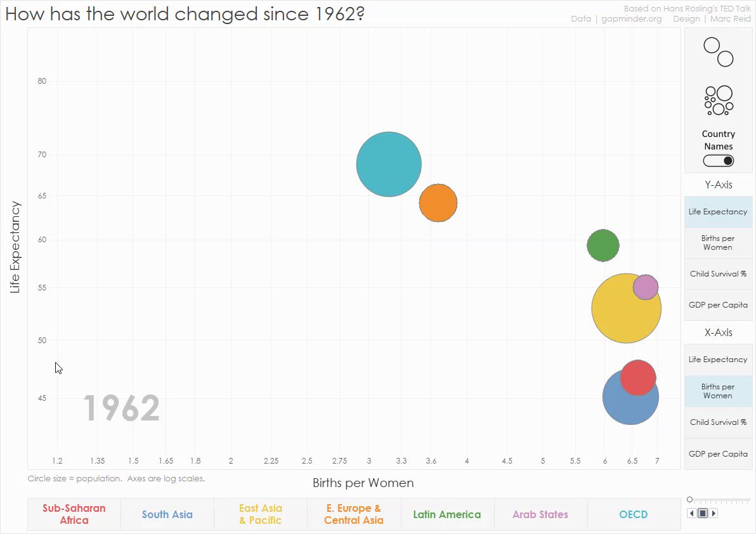Set Y-Axis to Births per Women

[x=718, y=242]
